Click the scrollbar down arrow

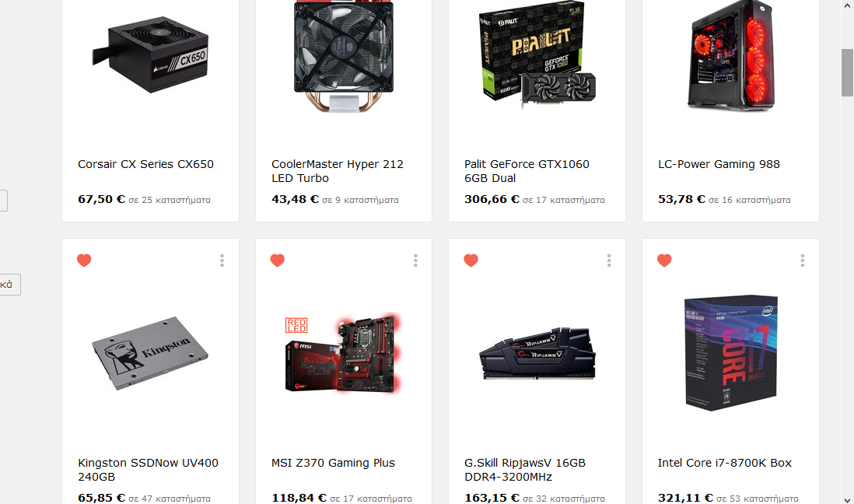pos(847,499)
